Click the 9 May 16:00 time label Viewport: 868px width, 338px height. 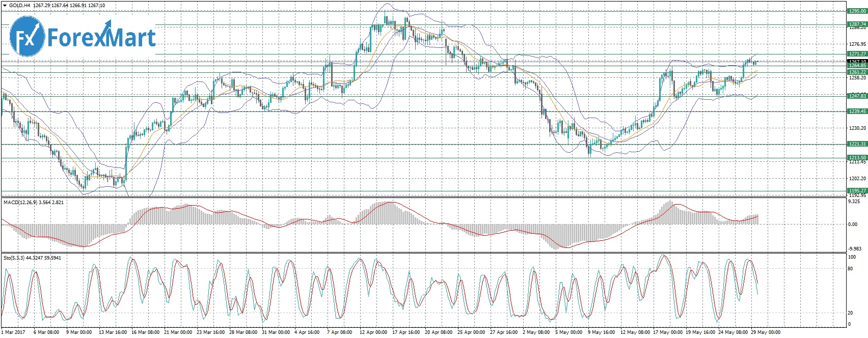(602, 332)
